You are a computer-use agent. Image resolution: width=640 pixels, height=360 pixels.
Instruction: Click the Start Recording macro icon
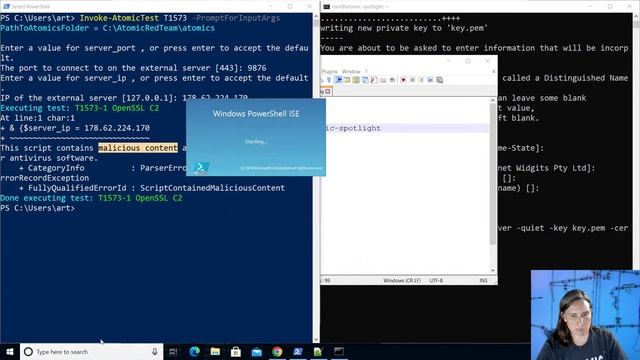403,80
